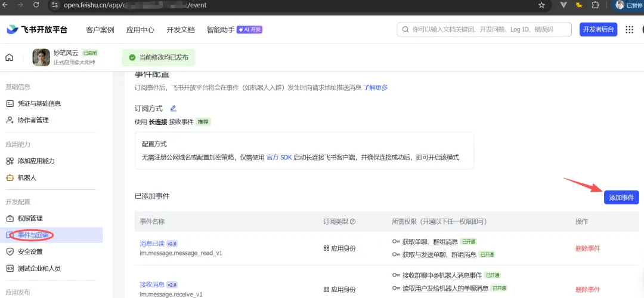This screenshot has width=644, height=298.
Task: Click 读取用户发给机器人的单聊消息 permission text
Action: (x=445, y=288)
